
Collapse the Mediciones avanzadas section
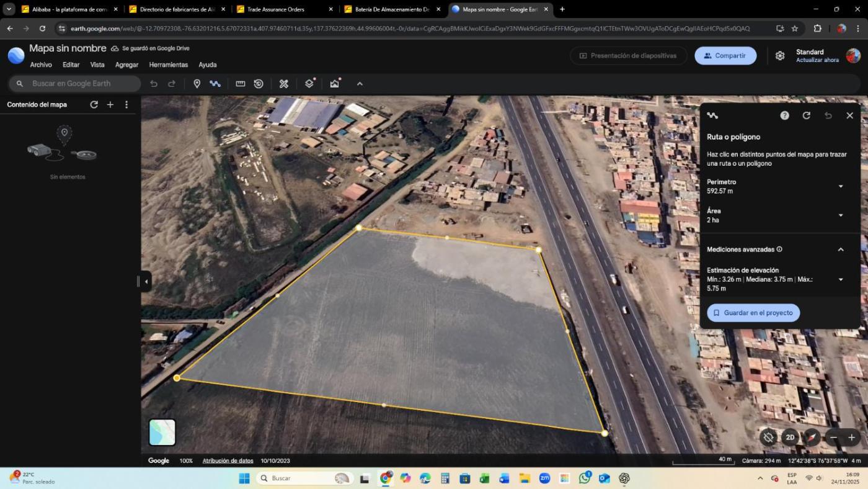841,249
